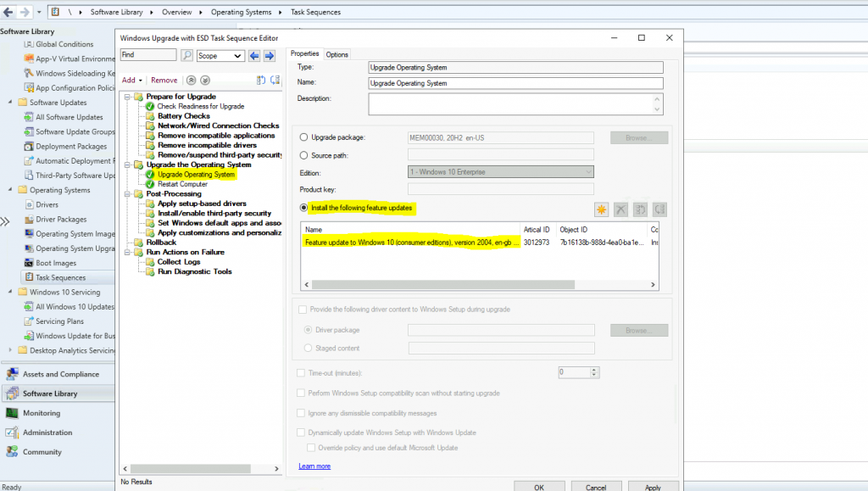Select Driver package radio button
868x491 pixels.
309,330
